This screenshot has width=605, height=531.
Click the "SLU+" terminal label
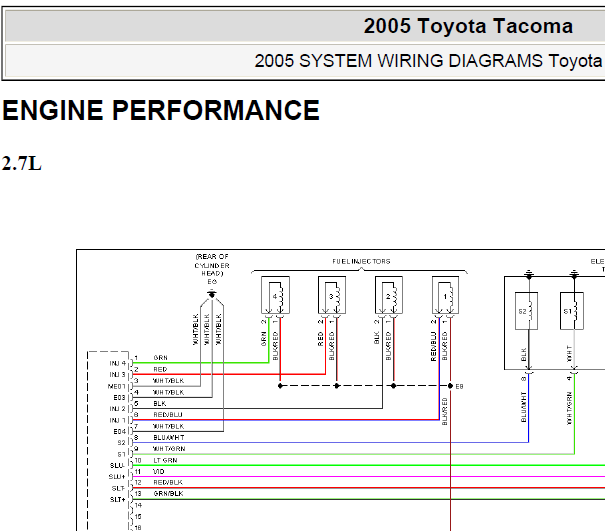[x=117, y=477]
